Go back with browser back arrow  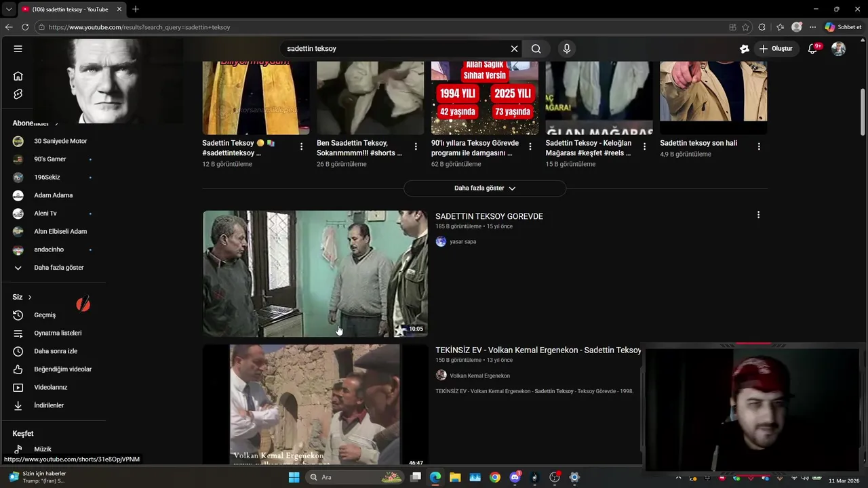point(9,27)
